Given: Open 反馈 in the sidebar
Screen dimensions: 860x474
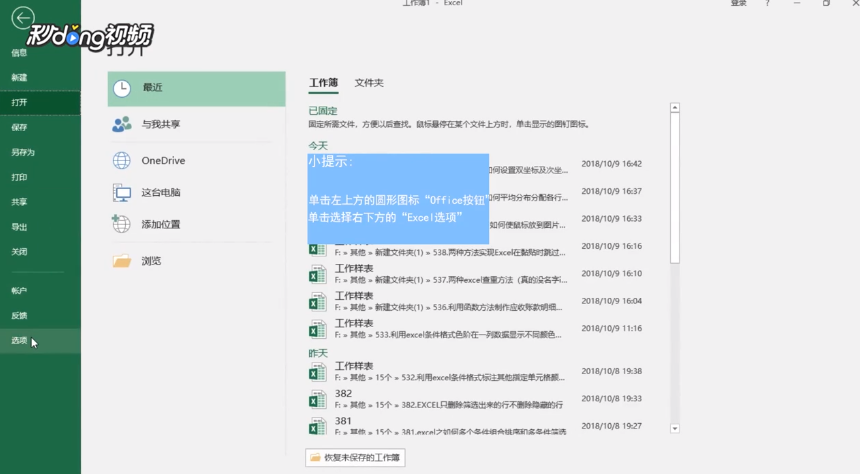Looking at the screenshot, I should (19, 315).
